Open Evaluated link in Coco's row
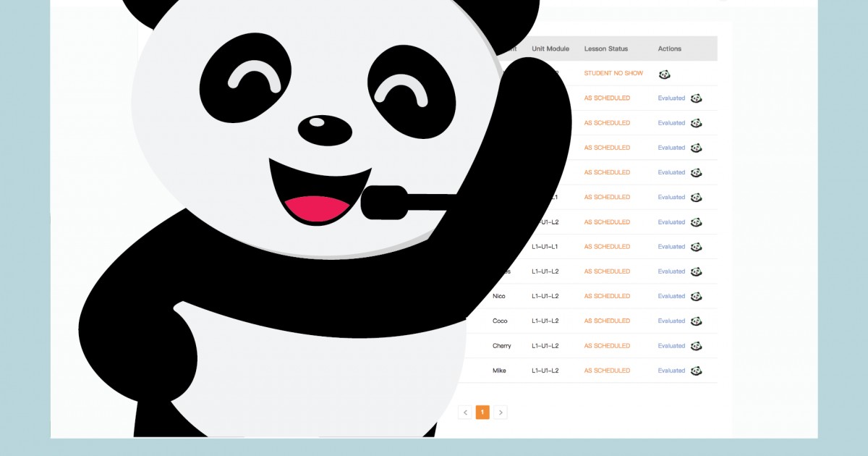Viewport: 868px width, 456px height. (x=671, y=321)
